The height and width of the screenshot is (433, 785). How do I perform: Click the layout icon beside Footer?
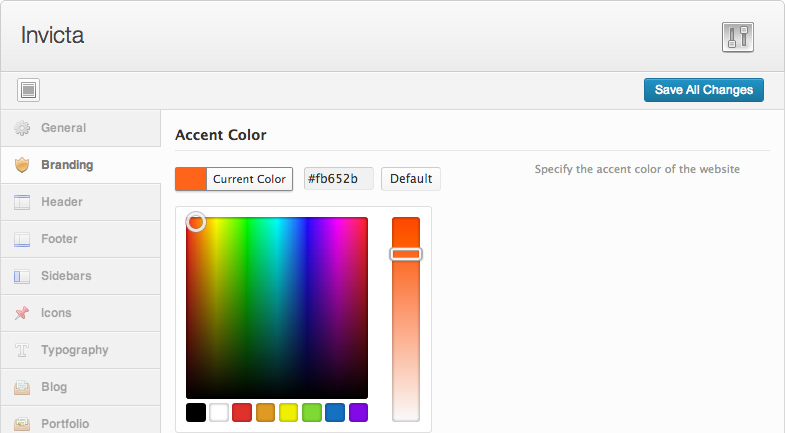coord(22,239)
